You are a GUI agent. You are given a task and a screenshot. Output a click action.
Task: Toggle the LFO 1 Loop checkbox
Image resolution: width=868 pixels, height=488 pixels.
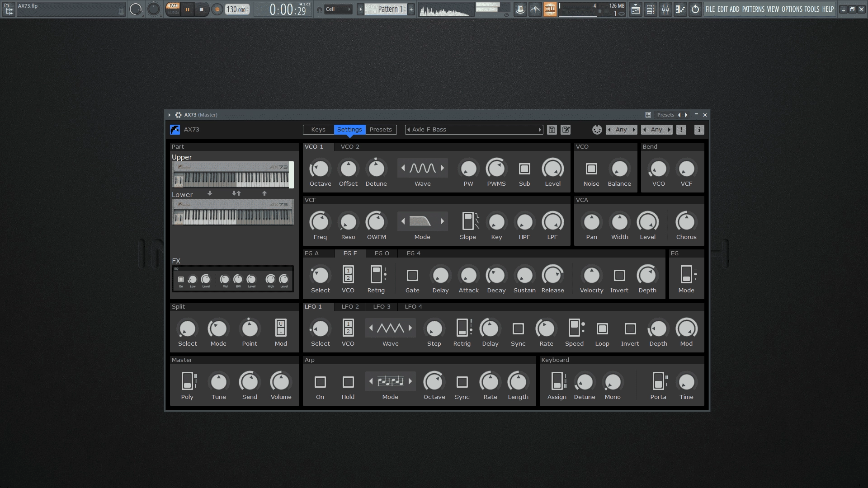[x=602, y=328]
